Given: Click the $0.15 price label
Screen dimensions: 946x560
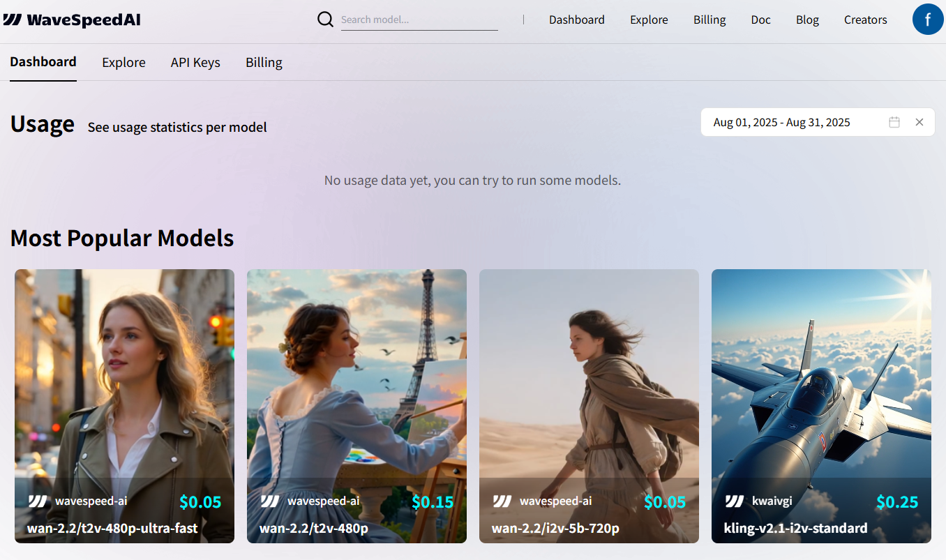Looking at the screenshot, I should [x=433, y=501].
